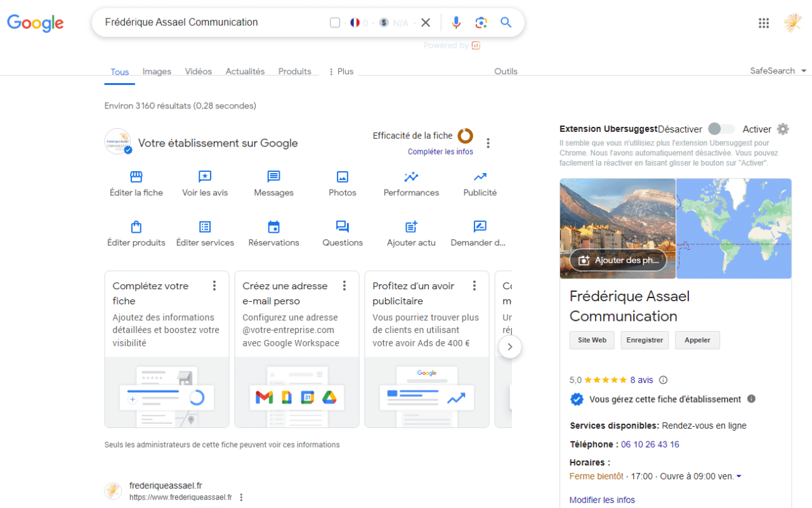The height and width of the screenshot is (508, 812).
Task: Click the rating info icon beside 8 avis
Action: click(x=664, y=380)
